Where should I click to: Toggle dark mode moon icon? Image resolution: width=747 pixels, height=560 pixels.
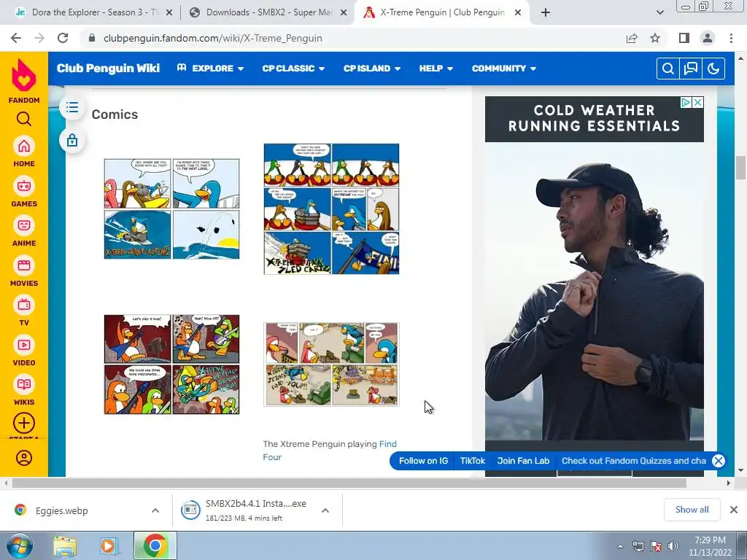click(713, 69)
